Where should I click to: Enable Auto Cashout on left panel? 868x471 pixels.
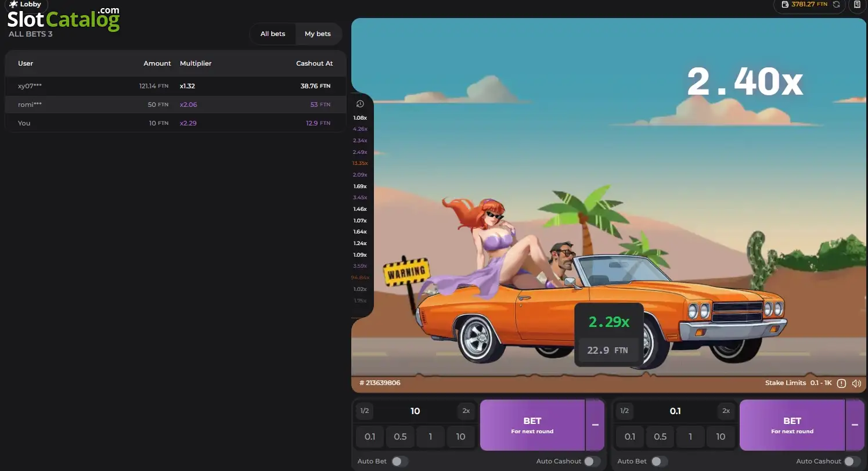click(x=592, y=461)
